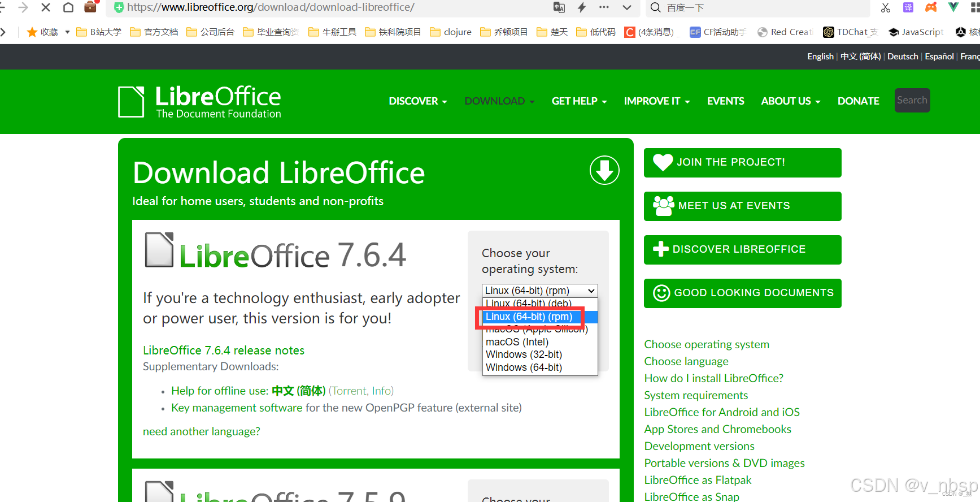Viewport: 980px width, 502px height.
Task: Click the scissors screenshot icon
Action: coord(886,7)
